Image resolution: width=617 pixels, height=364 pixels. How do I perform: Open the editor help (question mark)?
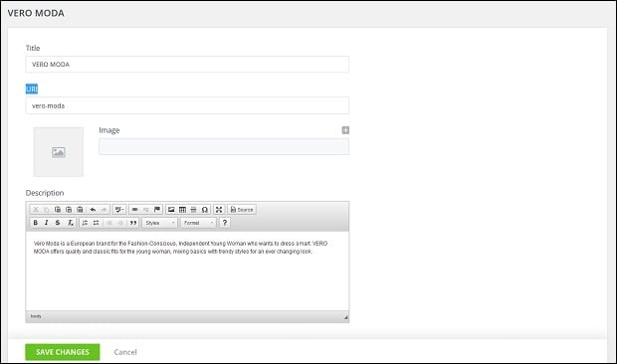click(225, 223)
